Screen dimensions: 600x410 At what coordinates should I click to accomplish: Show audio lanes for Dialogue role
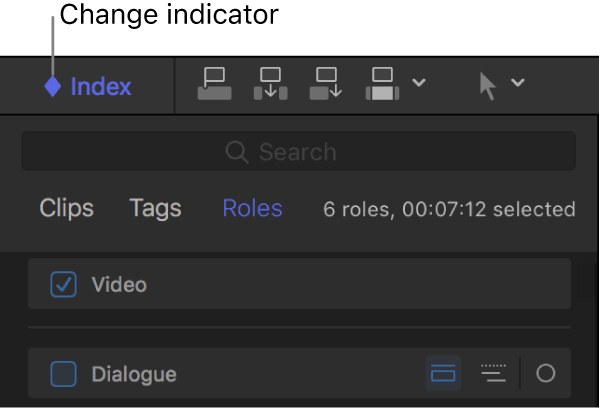tap(442, 374)
